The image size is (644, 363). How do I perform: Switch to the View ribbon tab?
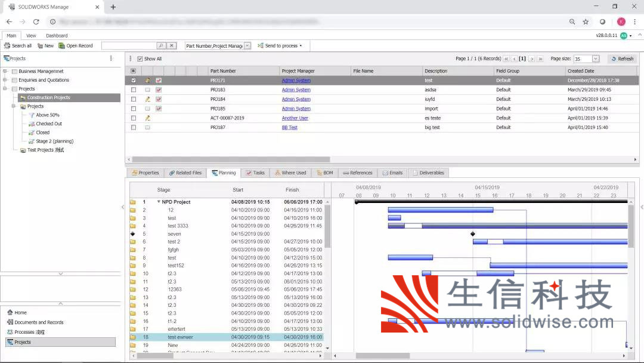point(31,36)
